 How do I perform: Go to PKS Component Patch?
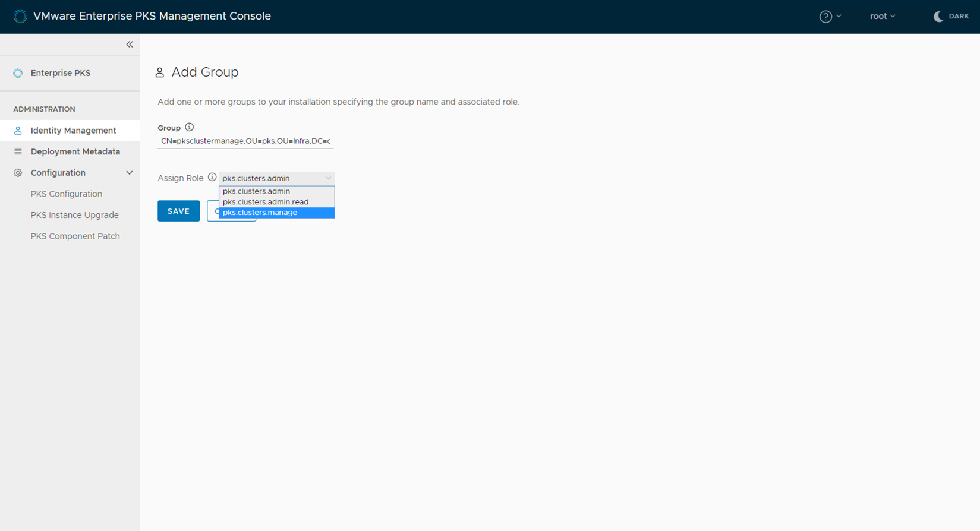(x=75, y=236)
